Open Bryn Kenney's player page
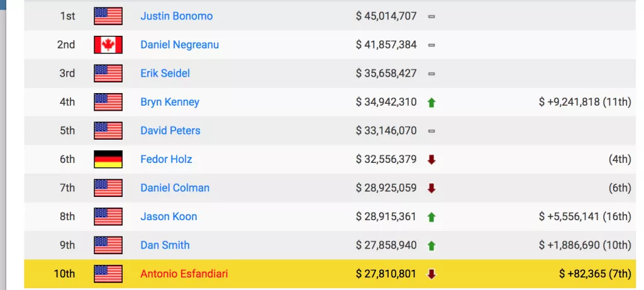This screenshot has width=644, height=290. tap(170, 102)
